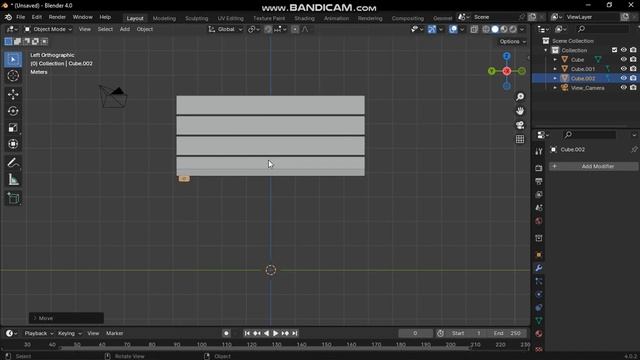Select the Move tool
The width and height of the screenshot is (640, 360).
point(13,94)
